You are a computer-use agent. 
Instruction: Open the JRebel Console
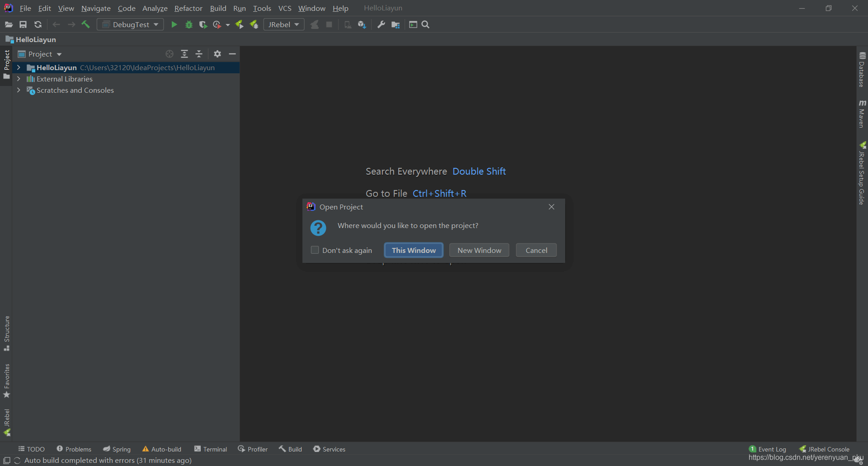[824, 449]
